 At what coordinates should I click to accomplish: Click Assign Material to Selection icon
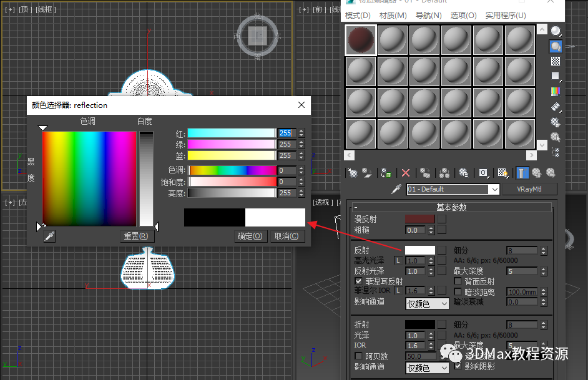tap(386, 173)
